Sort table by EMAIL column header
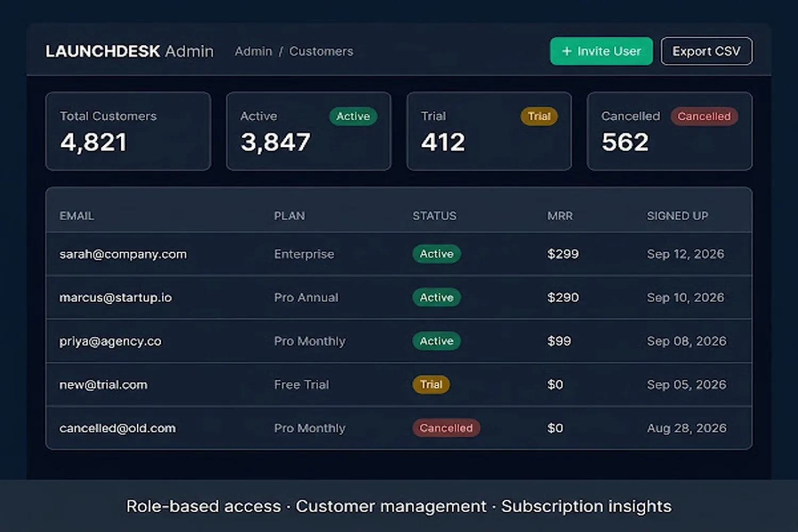Screen dimensions: 798x532 [x=77, y=216]
